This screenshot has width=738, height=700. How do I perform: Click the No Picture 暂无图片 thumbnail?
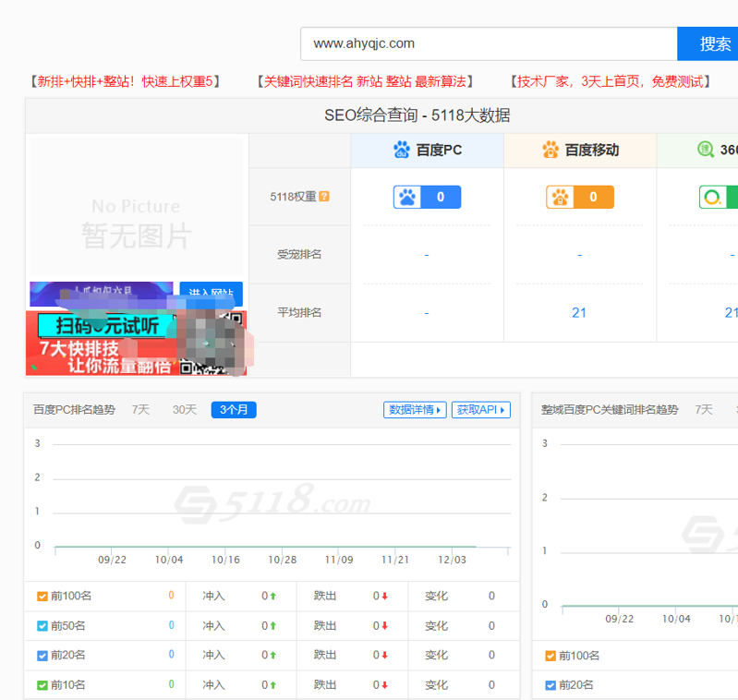(x=136, y=207)
